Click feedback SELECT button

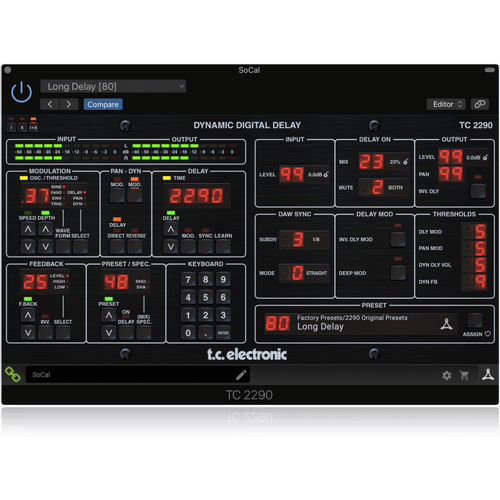[x=63, y=332]
